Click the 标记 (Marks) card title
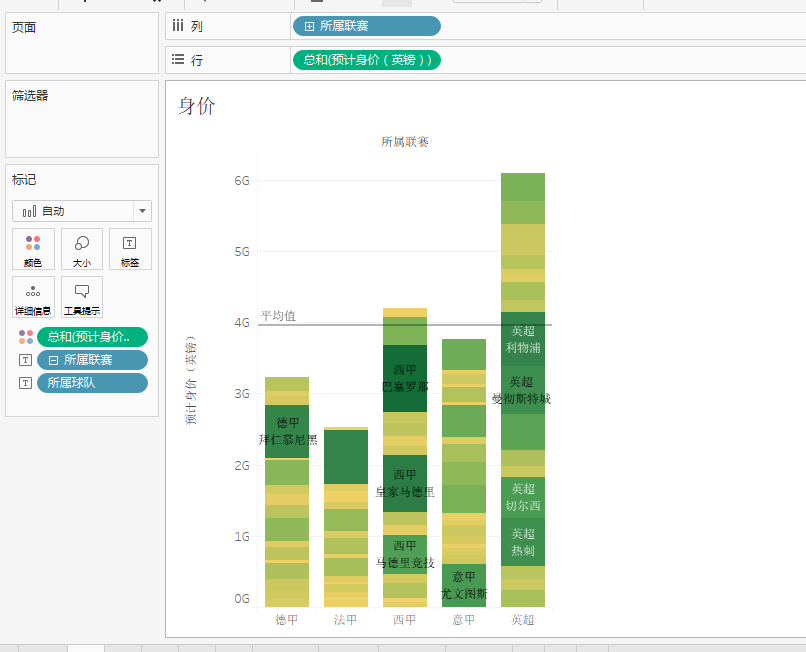Viewport: 806px width, 652px height. [24, 180]
